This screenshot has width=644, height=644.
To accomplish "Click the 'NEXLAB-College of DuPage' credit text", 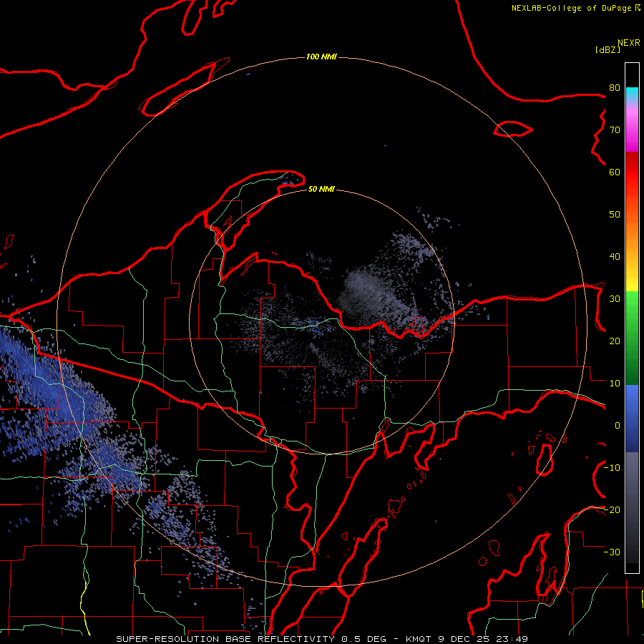I will tap(572, 8).
